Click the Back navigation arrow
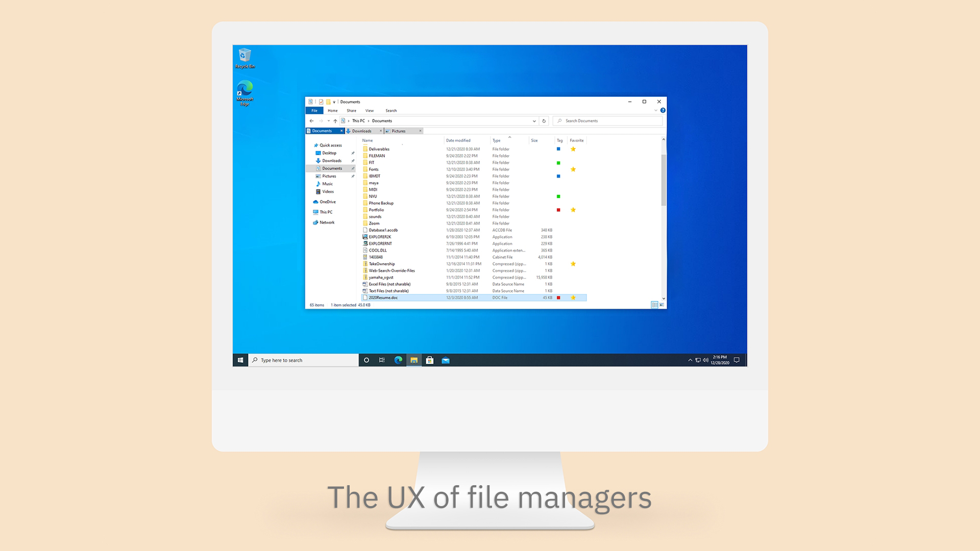Image resolution: width=980 pixels, height=551 pixels. [311, 121]
